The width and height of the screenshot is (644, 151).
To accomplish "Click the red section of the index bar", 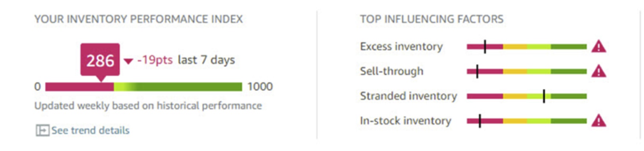I will click(80, 87).
